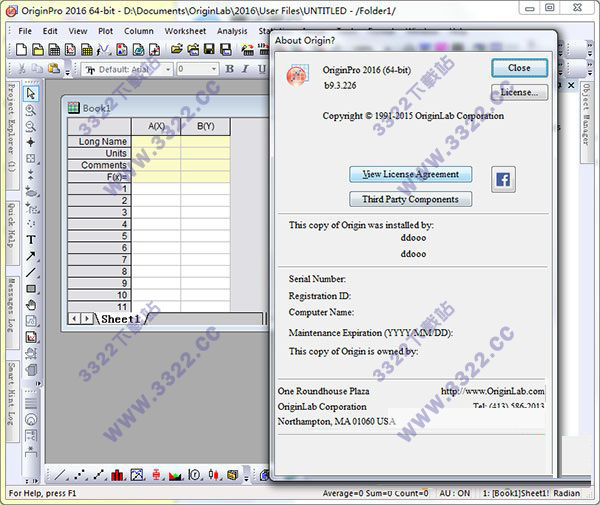
Task: Click the candlestick stock plot icon
Action: [214, 475]
